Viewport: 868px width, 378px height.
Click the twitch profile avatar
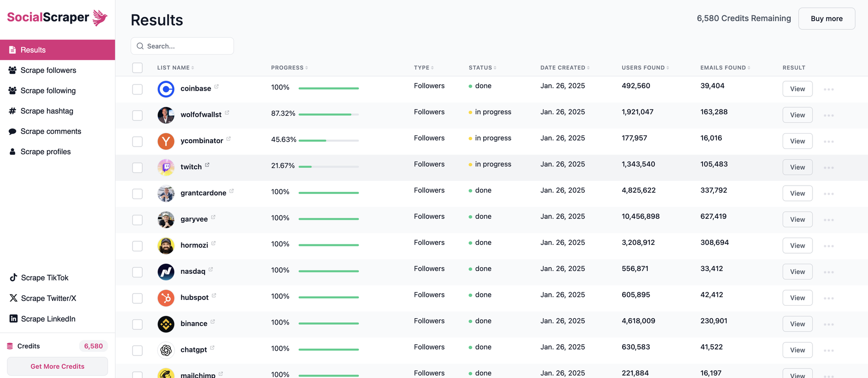tap(166, 167)
